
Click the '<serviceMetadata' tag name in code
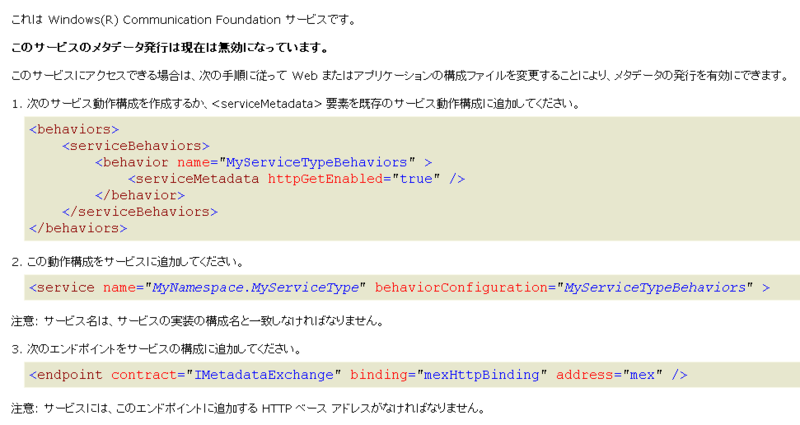(193, 179)
